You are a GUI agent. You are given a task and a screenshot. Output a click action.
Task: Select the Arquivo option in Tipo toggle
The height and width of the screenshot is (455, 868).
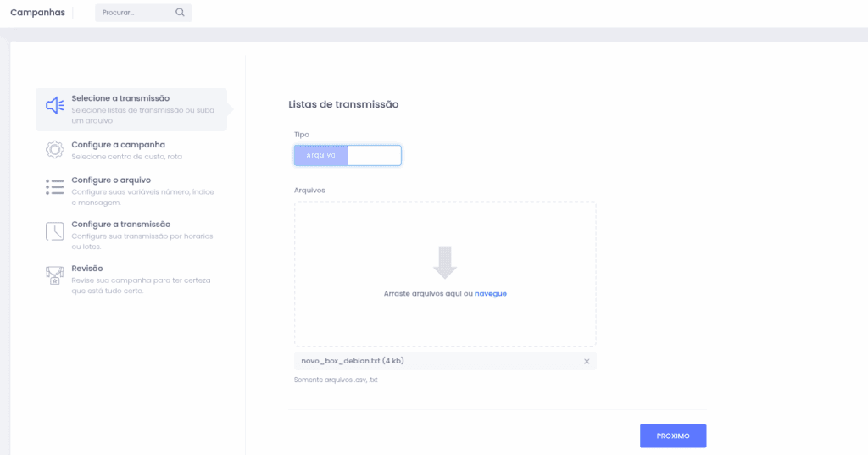click(321, 156)
